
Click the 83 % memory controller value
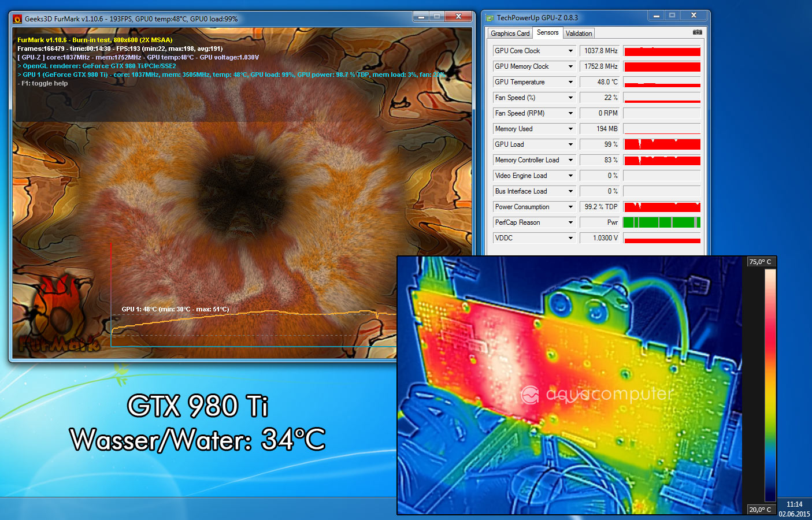(x=600, y=160)
